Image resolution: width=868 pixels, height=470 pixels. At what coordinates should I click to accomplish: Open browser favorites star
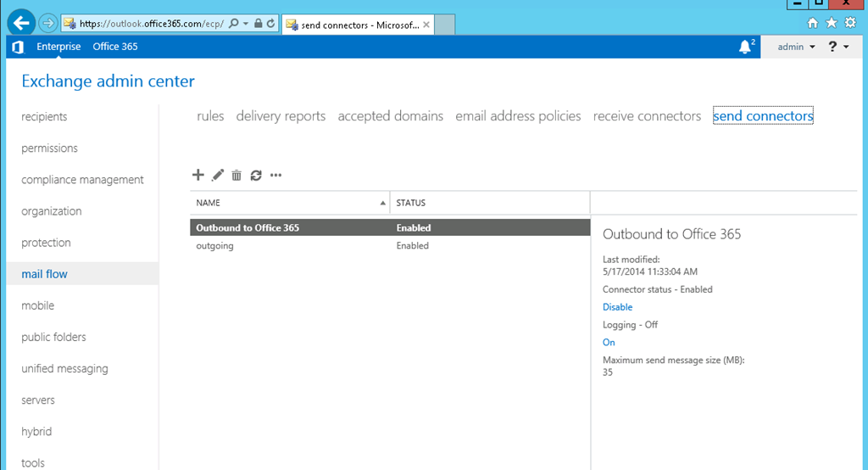[832, 23]
